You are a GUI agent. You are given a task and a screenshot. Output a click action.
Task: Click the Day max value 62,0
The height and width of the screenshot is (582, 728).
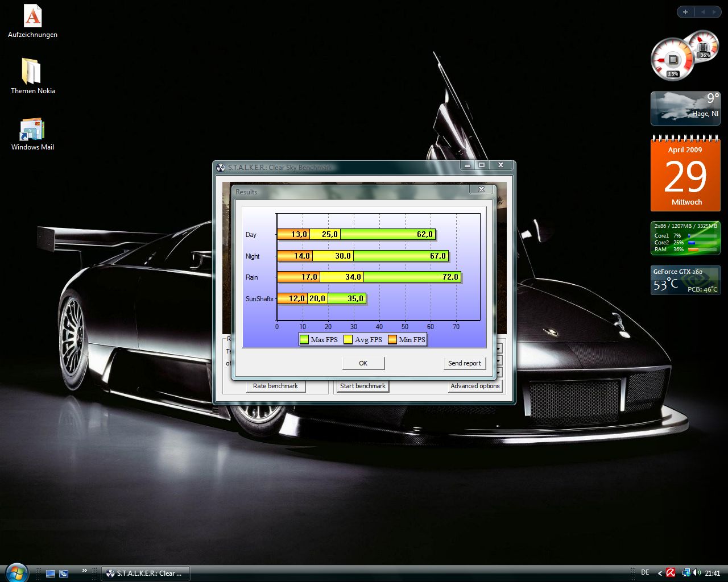tap(425, 234)
